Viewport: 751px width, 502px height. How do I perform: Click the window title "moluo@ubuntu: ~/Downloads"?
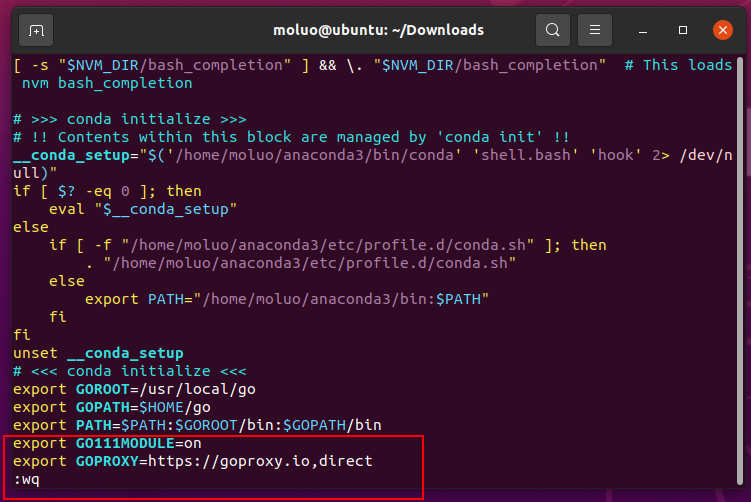coord(378,30)
